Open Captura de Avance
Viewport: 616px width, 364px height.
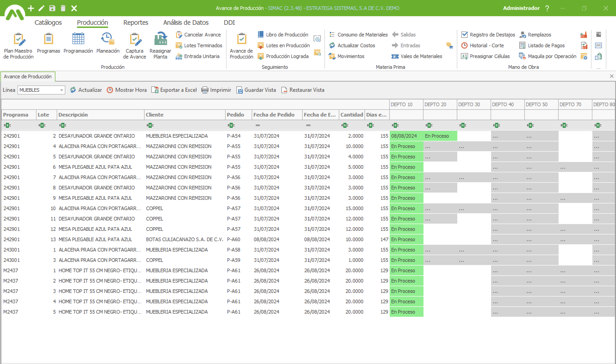pos(134,46)
